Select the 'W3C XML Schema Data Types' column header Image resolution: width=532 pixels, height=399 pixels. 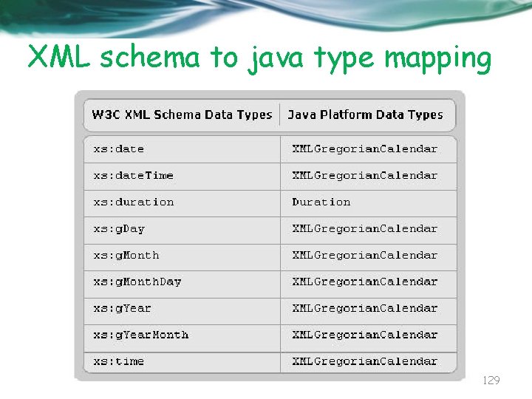183,115
